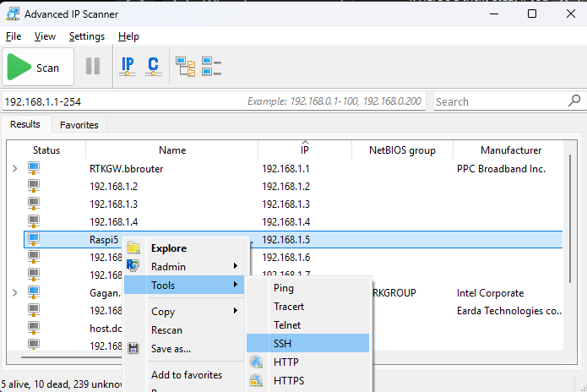The height and width of the screenshot is (392, 587).
Task: Click the computer icon of the host.dc row
Action: [x=34, y=329]
